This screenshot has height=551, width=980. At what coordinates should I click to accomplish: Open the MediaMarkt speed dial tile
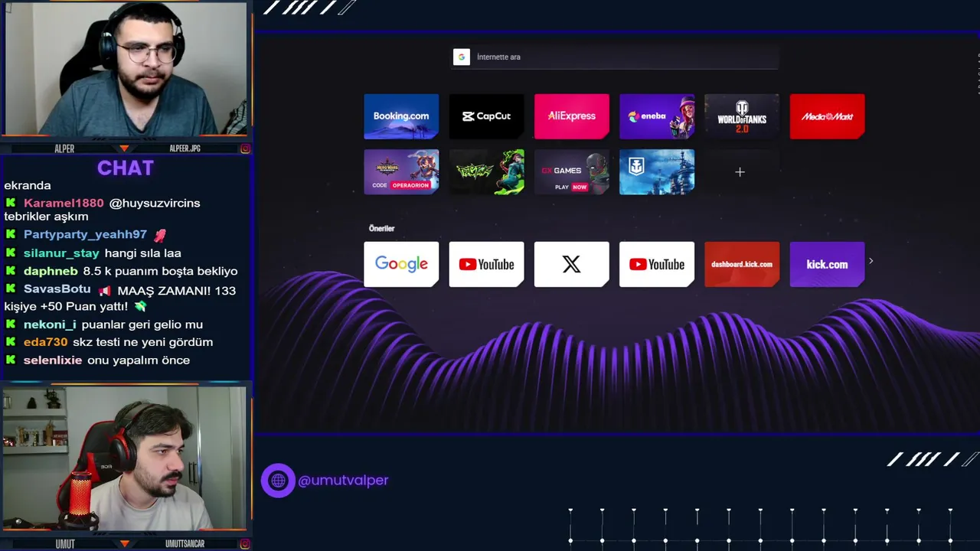[827, 116]
